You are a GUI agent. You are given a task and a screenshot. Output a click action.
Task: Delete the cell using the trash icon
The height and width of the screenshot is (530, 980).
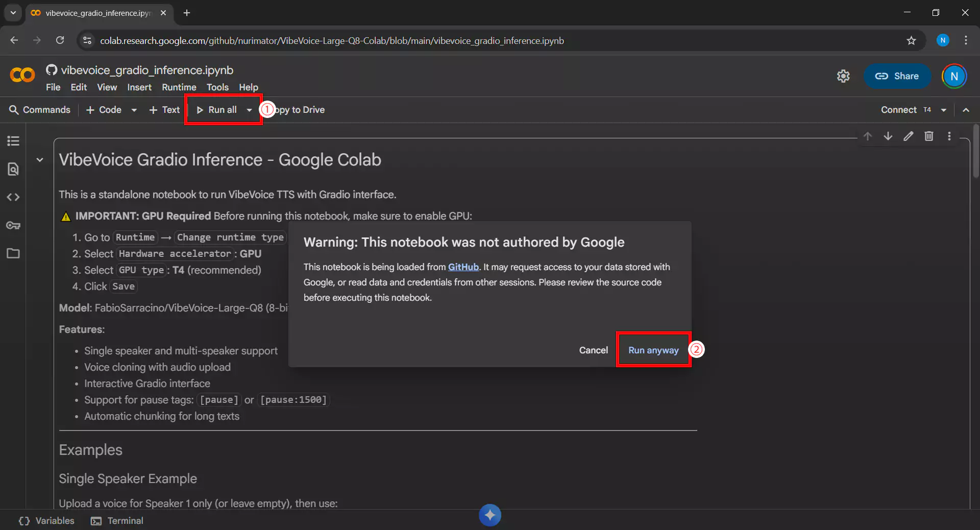pos(929,136)
